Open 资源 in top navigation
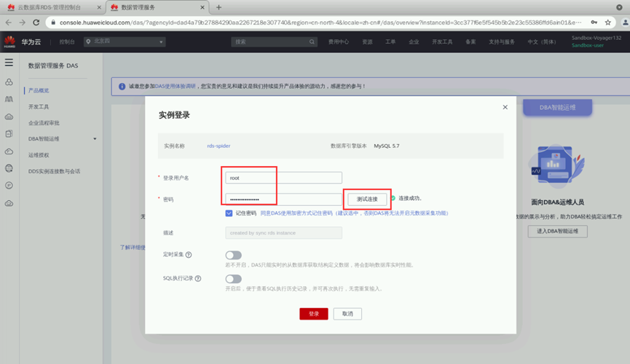Image resolution: width=630 pixels, height=364 pixels. [x=367, y=41]
